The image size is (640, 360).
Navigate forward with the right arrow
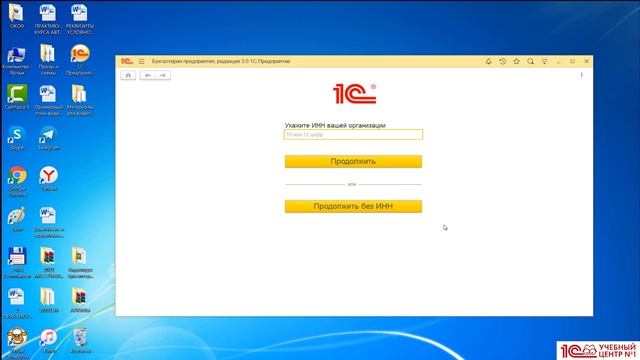coord(163,75)
